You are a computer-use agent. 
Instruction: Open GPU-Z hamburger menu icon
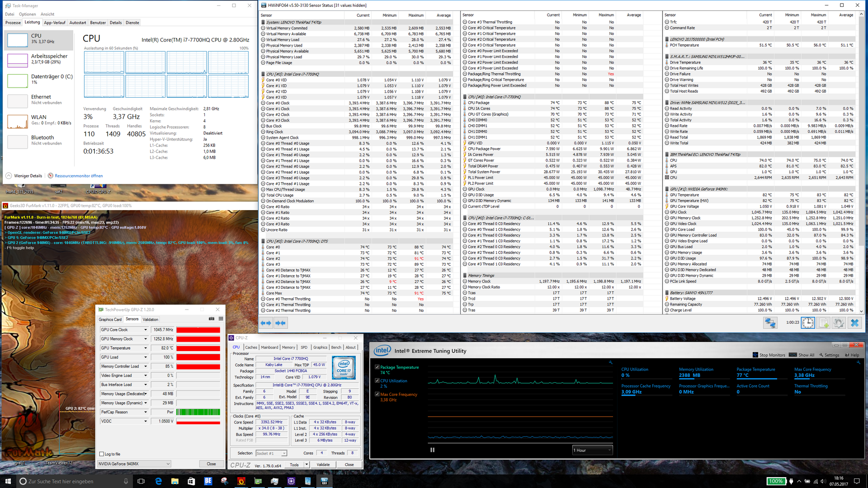221,319
